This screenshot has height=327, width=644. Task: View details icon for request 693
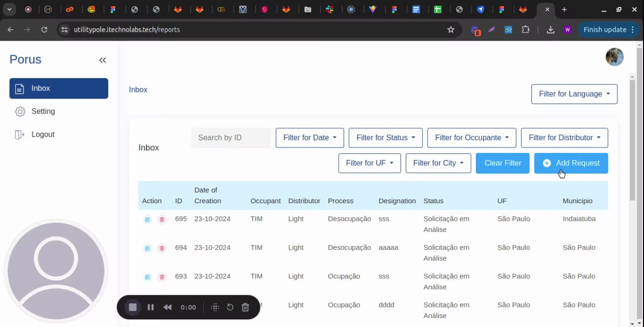[147, 277]
